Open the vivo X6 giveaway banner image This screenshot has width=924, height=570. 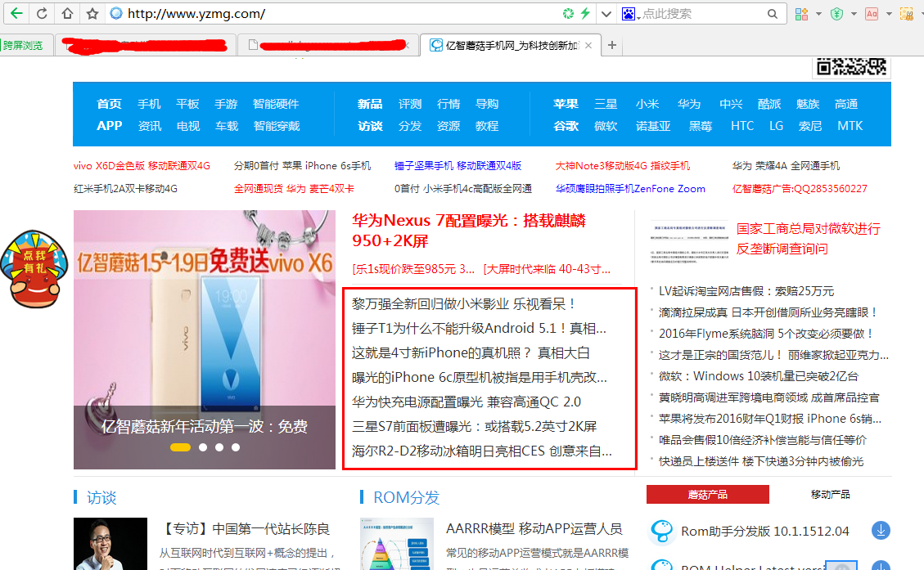pyautogui.click(x=205, y=339)
